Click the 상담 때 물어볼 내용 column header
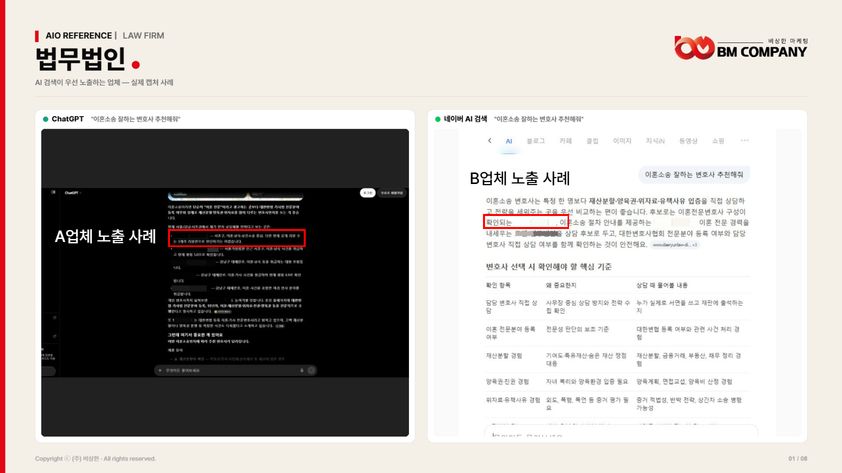 point(662,285)
